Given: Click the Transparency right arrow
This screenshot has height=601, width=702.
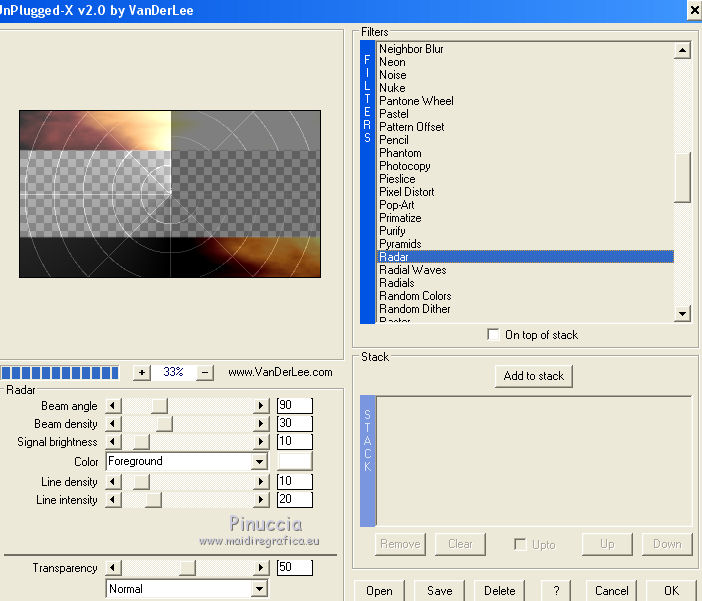Looking at the screenshot, I should coord(261,568).
